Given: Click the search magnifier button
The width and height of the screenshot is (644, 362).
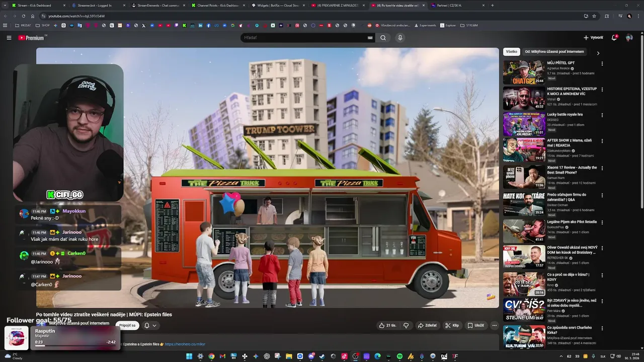Looking at the screenshot, I should [383, 38].
